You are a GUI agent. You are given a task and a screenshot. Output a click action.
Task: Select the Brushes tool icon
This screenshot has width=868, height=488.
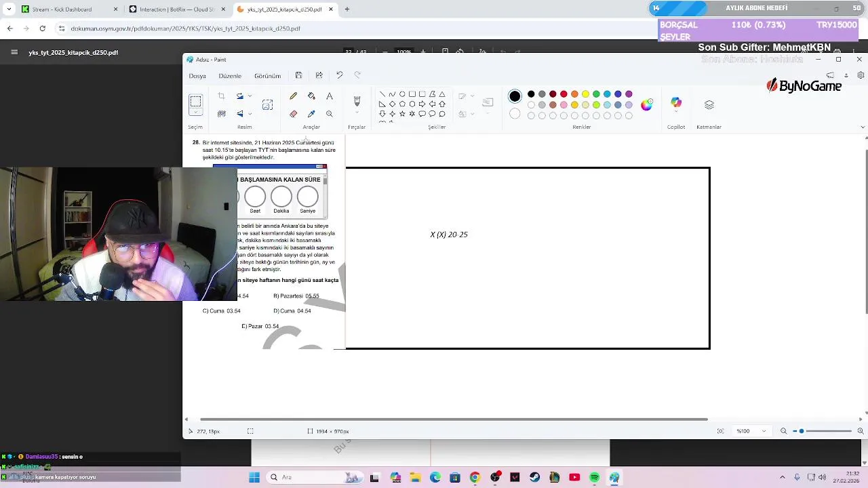point(357,102)
